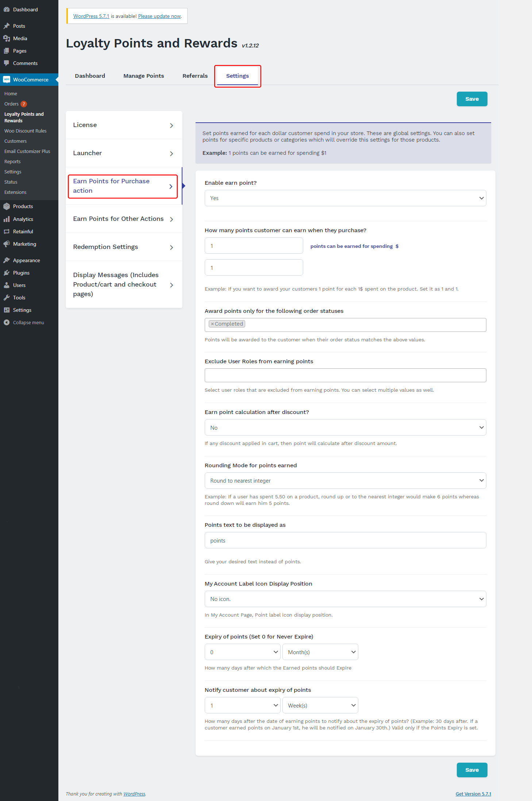Click the Collapse menu arrow icon

pos(7,322)
